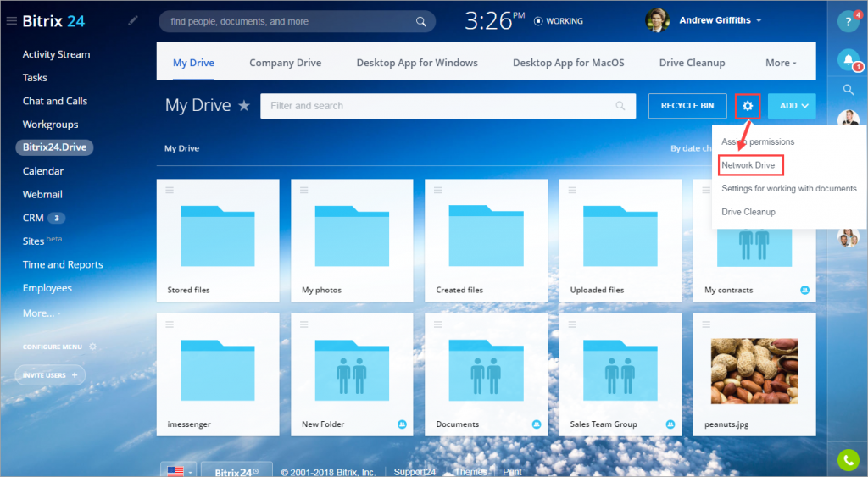Open Activity Stream in the sidebar
The width and height of the screenshot is (868, 477).
[x=56, y=54]
